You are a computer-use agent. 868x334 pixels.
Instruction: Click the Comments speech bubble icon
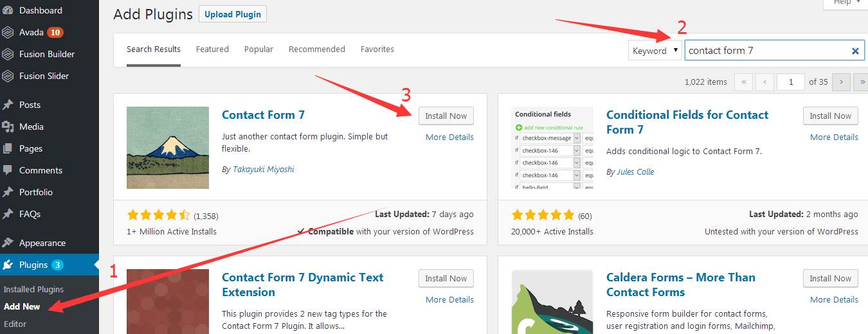coord(8,170)
